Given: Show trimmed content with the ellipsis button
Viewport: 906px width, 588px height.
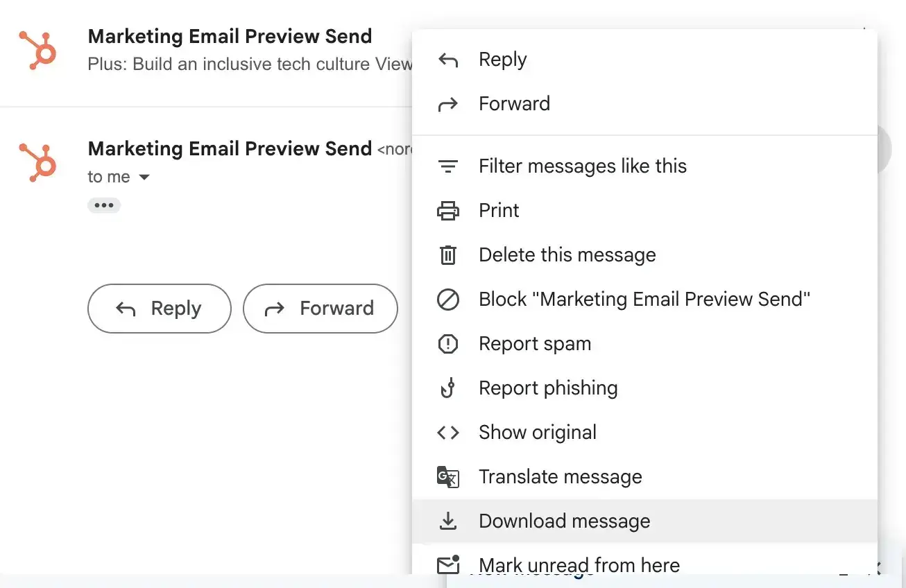Looking at the screenshot, I should (104, 205).
